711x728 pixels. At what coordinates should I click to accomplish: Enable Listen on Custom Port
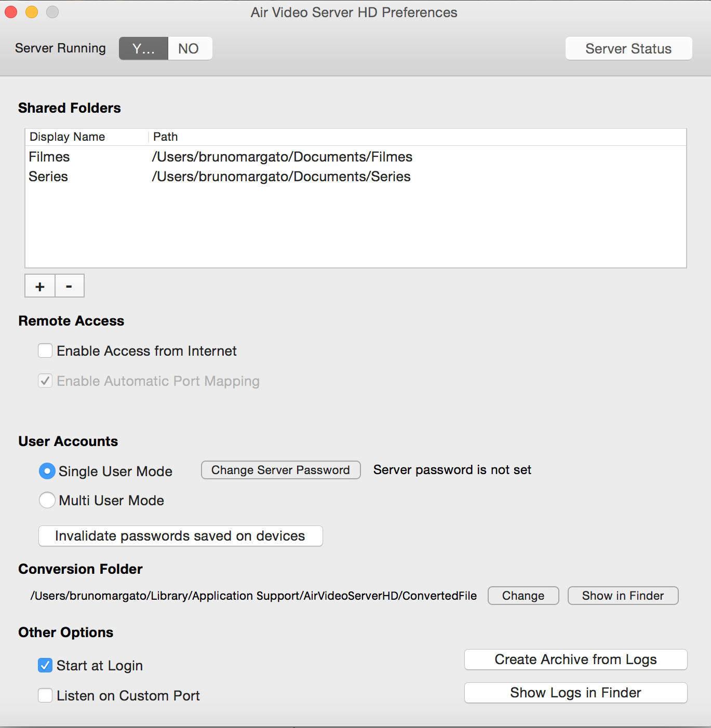pyautogui.click(x=46, y=696)
